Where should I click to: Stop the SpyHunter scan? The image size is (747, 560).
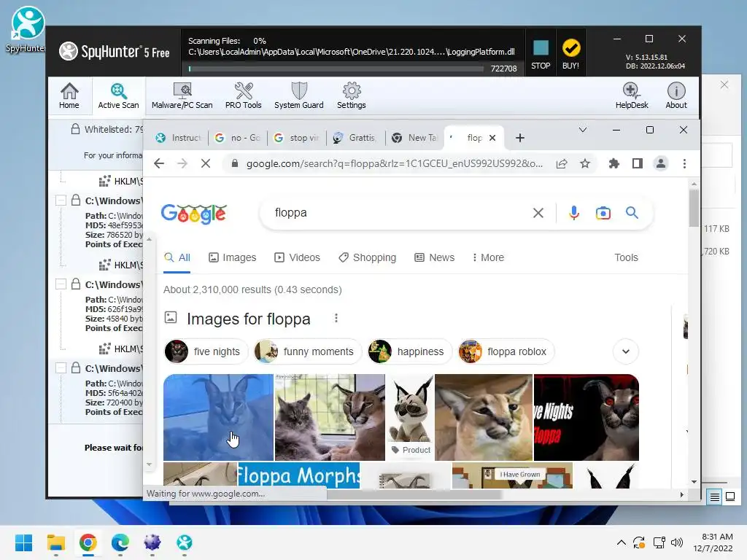click(541, 54)
